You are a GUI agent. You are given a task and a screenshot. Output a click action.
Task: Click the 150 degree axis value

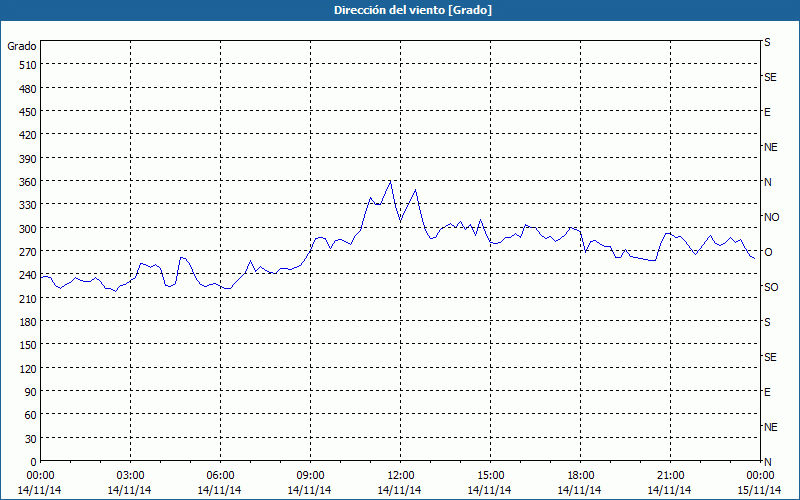pyautogui.click(x=28, y=345)
